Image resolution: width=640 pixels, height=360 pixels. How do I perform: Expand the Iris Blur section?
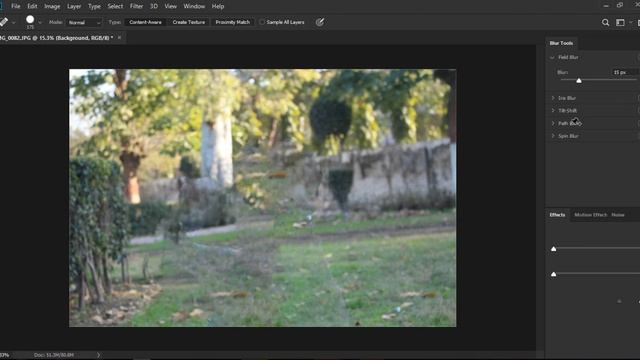553,98
